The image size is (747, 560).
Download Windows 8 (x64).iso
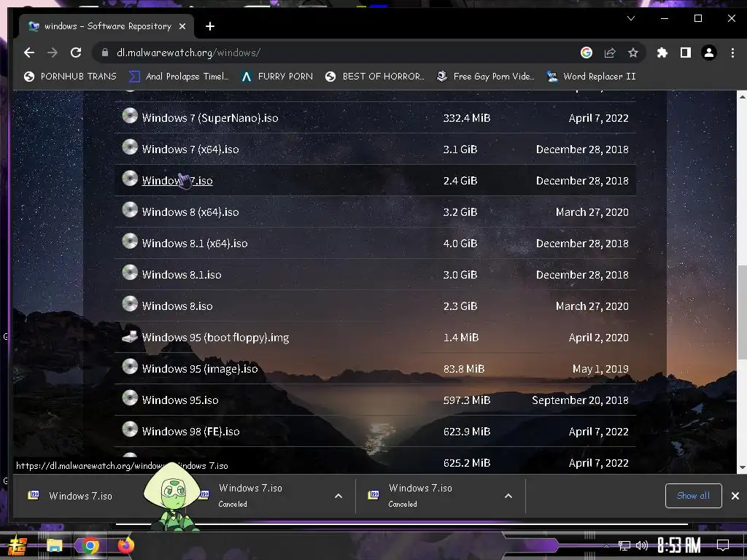click(x=190, y=212)
